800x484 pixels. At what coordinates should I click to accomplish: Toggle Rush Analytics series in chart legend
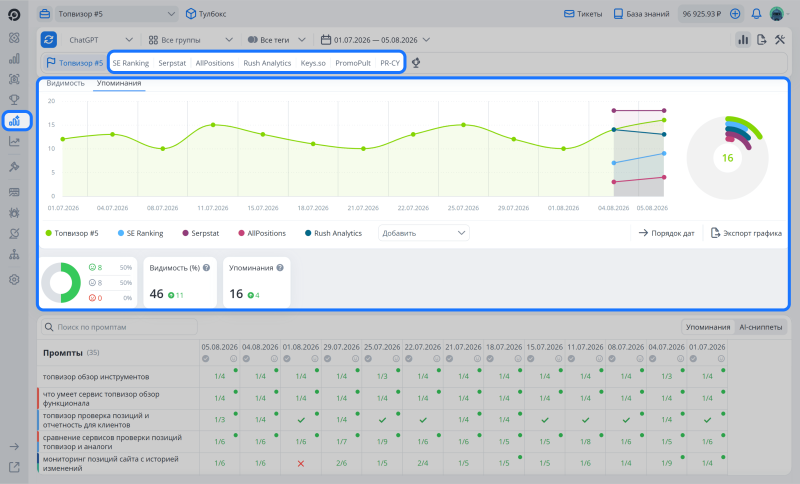coord(333,233)
